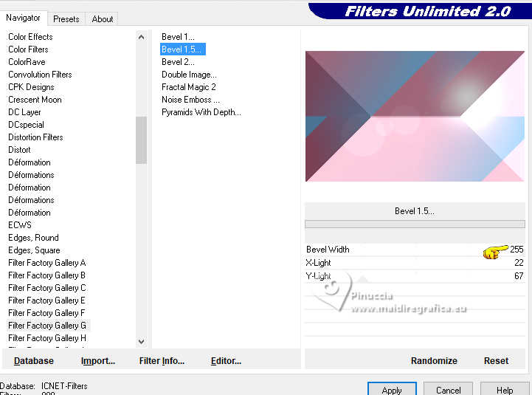Select the Color Effects category
The height and width of the screenshot is (395, 532).
click(x=30, y=37)
